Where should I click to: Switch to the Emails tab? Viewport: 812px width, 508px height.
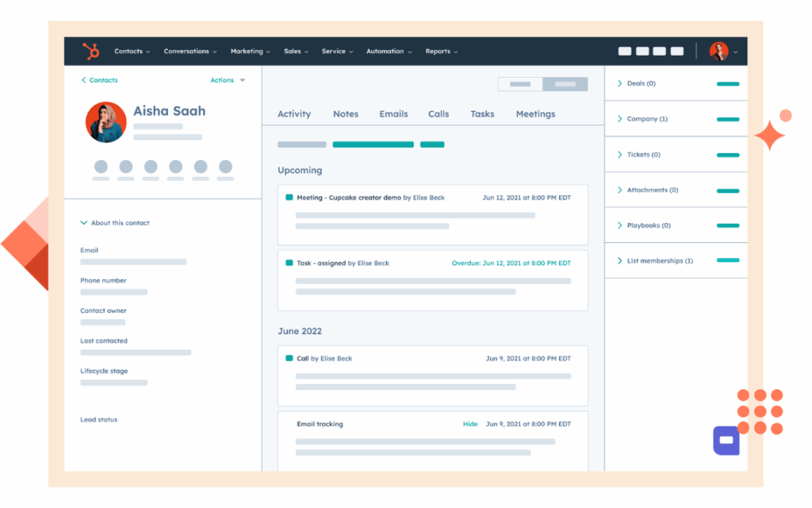[x=393, y=114]
